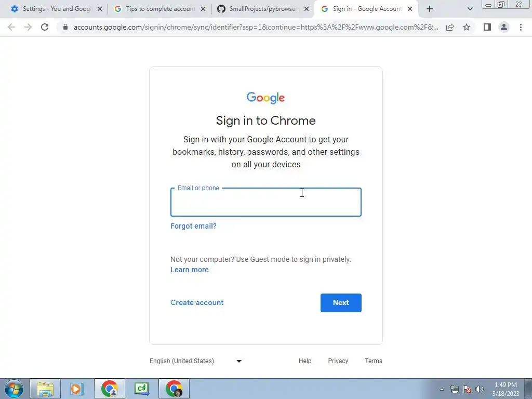Image resolution: width=532 pixels, height=399 pixels.
Task: Focus the Email or phone field
Action: click(266, 202)
